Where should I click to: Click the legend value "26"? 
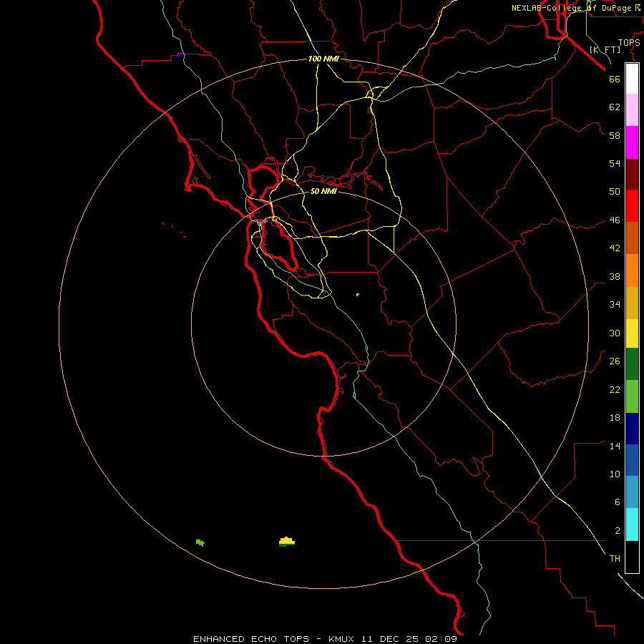[x=615, y=361]
